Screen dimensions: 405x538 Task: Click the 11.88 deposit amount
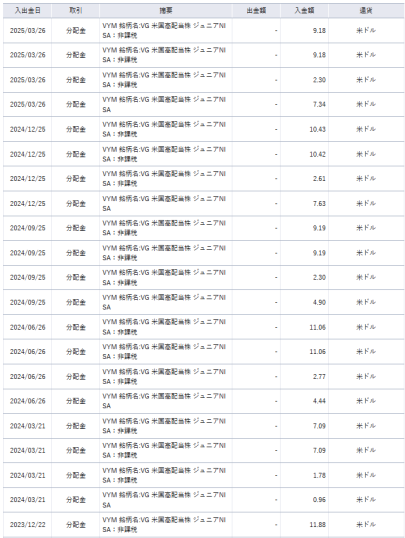(317, 525)
